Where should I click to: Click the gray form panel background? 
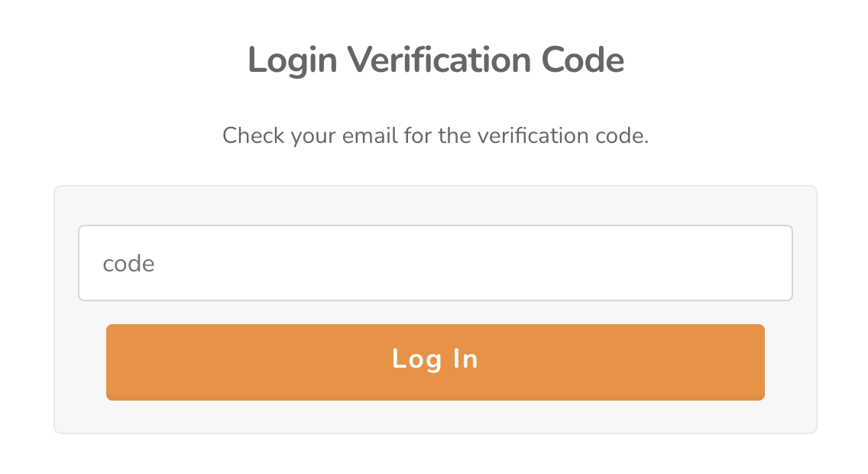click(435, 420)
